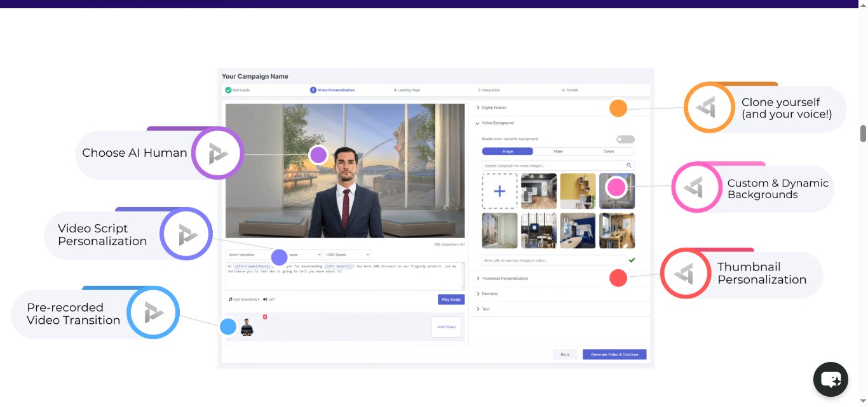Click the Play Script button
The width and height of the screenshot is (868, 407).
[x=451, y=300]
